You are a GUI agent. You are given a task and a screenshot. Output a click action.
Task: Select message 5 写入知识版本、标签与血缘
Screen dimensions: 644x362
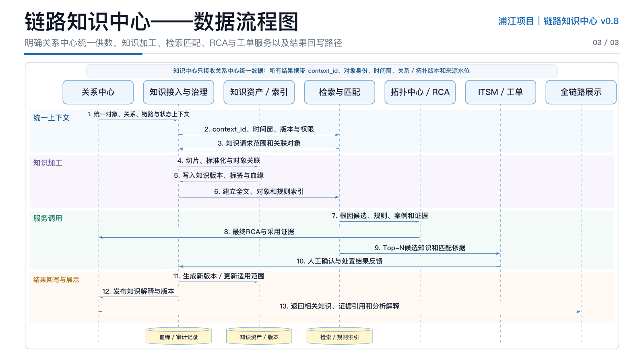[219, 175]
